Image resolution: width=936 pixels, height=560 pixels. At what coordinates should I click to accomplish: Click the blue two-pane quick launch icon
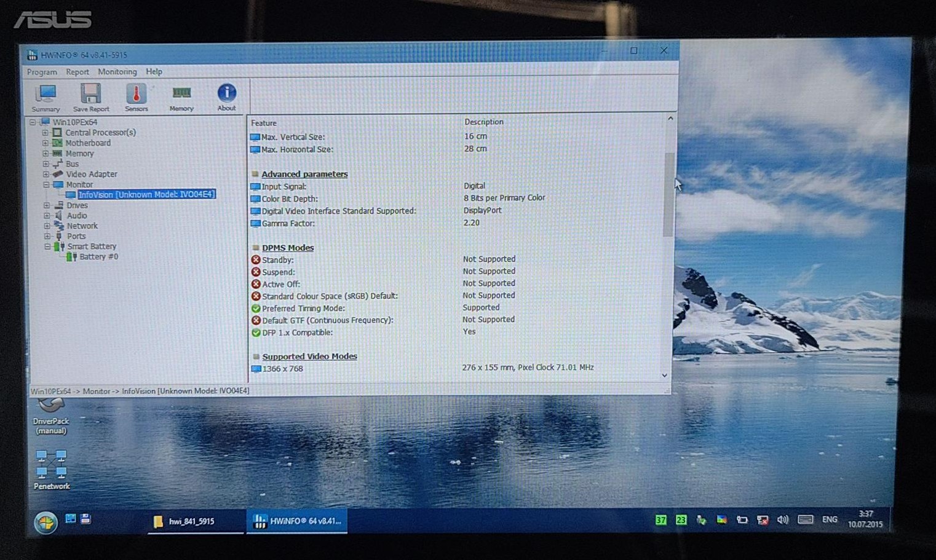tap(71, 519)
